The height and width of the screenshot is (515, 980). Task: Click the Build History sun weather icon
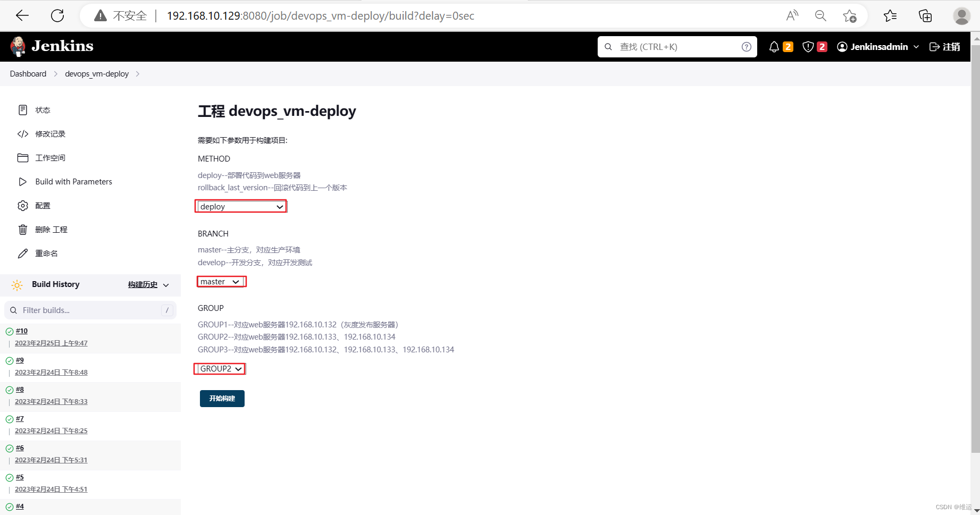click(17, 285)
